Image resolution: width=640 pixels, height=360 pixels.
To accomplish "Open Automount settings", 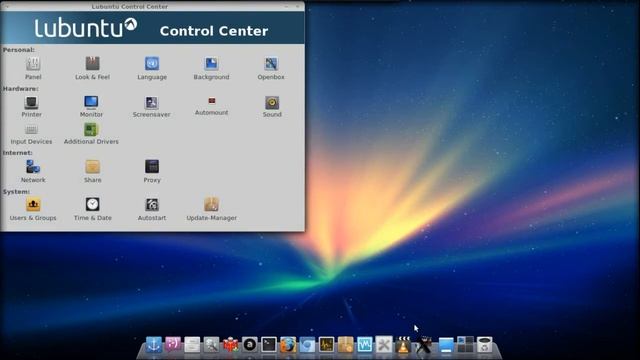I will click(x=211, y=106).
